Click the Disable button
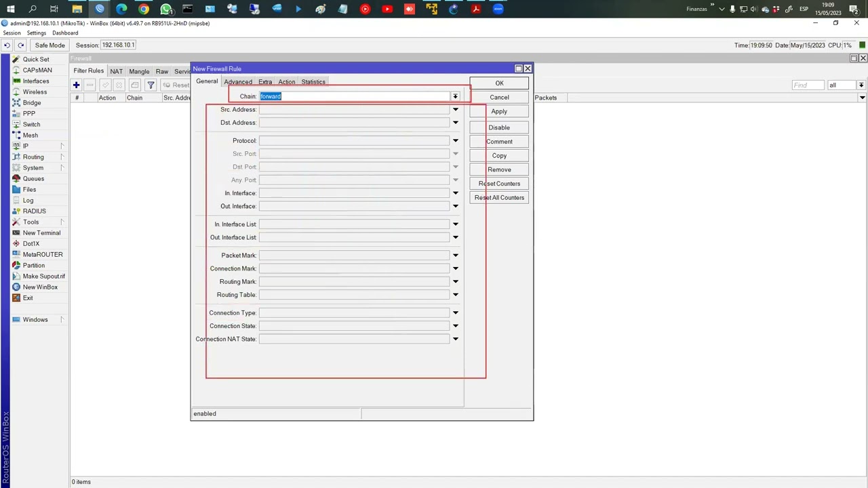The height and width of the screenshot is (488, 868). tap(499, 127)
